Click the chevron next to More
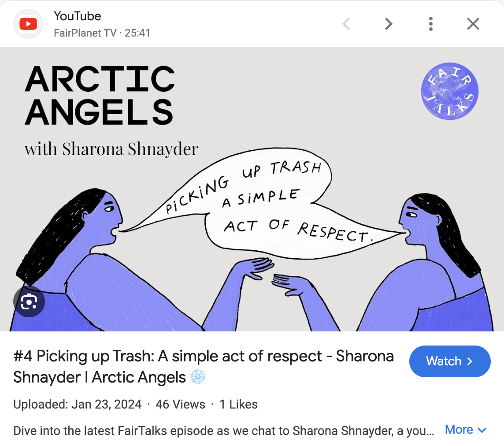This screenshot has width=504, height=446. pyautogui.click(x=482, y=430)
